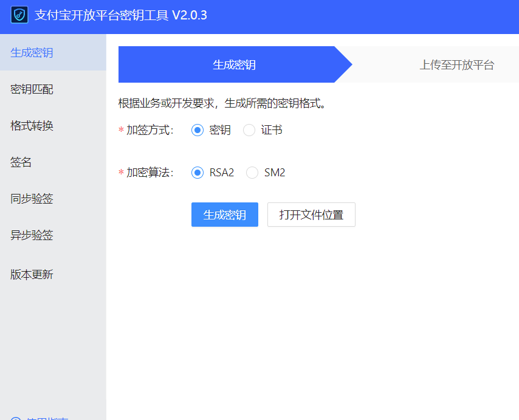Open 生成密钥 in the left sidebar
519x420 pixels.
[53, 52]
